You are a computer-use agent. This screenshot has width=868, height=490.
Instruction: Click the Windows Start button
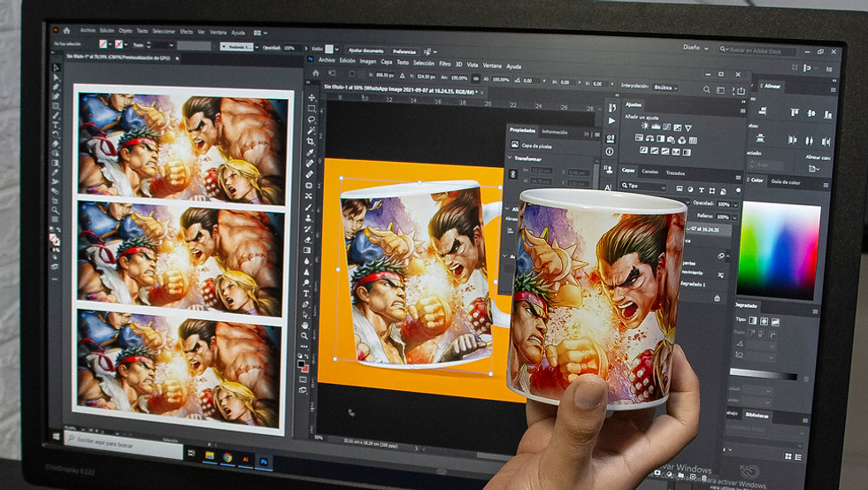(57, 437)
